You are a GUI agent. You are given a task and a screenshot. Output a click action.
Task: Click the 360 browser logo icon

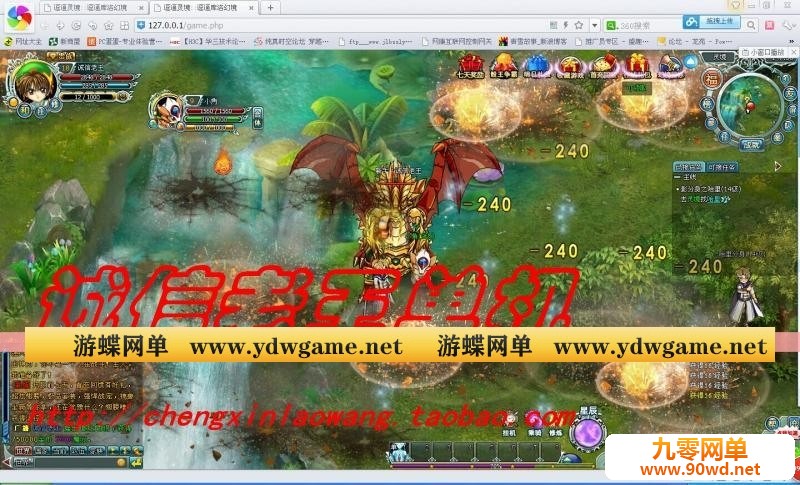pyautogui.click(x=19, y=17)
